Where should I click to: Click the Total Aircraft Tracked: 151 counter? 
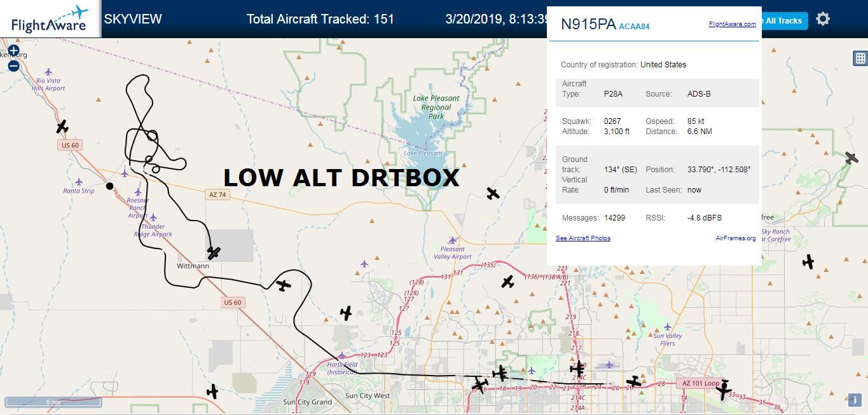coord(320,19)
